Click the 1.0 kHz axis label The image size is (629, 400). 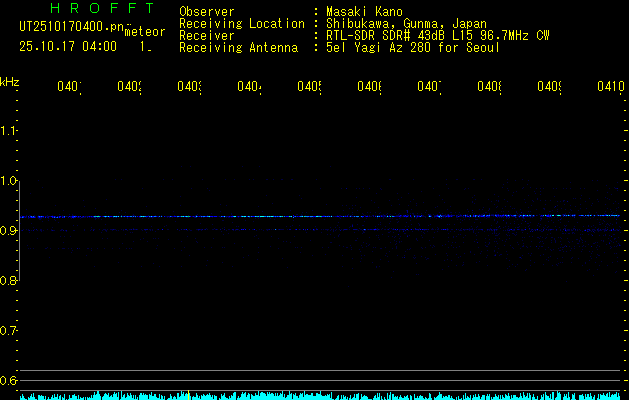(x=8, y=181)
